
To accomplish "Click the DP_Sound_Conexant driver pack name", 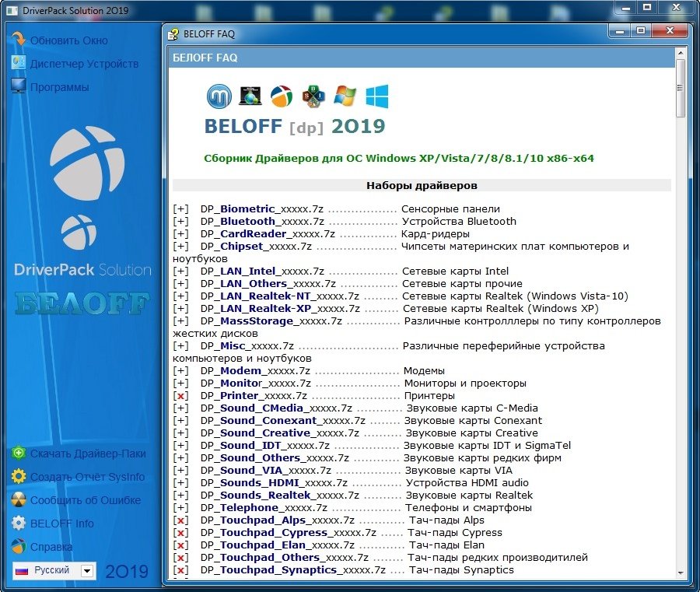I will point(283,421).
